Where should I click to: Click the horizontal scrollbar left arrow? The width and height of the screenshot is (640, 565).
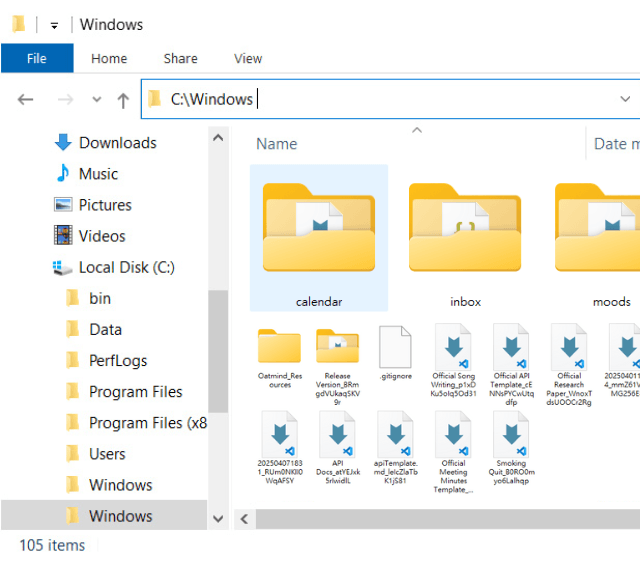tap(244, 519)
